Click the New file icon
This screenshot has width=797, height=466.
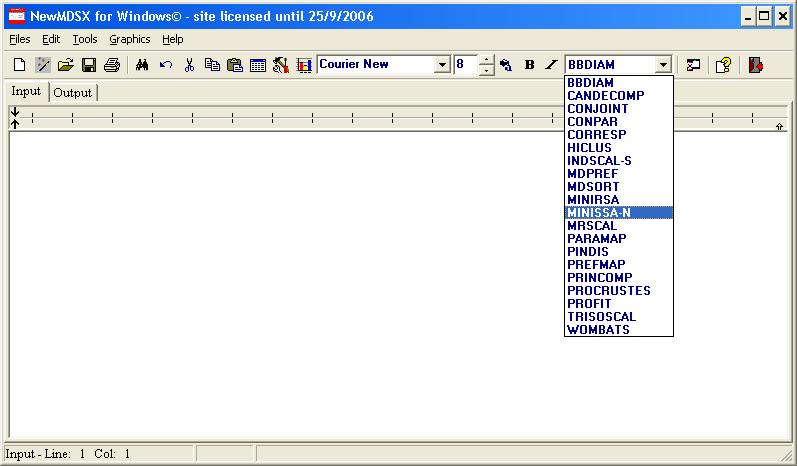[x=19, y=65]
